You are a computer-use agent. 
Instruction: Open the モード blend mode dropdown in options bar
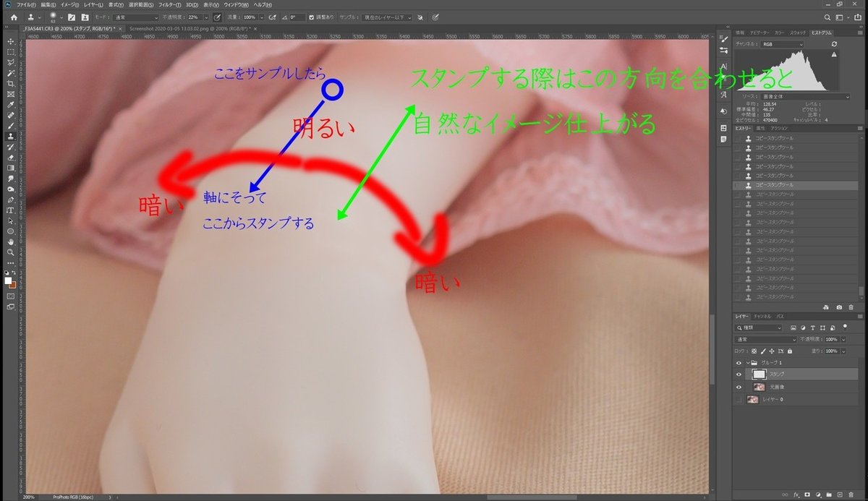(137, 17)
